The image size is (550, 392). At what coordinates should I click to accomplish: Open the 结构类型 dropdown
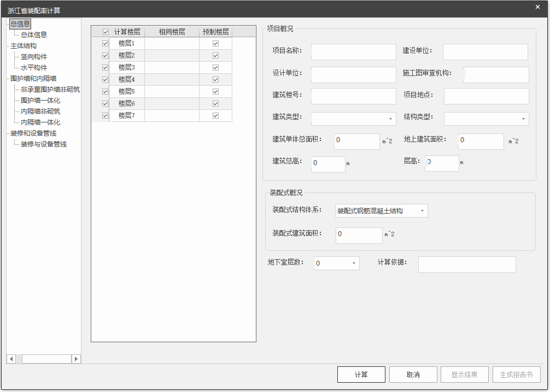487,119
